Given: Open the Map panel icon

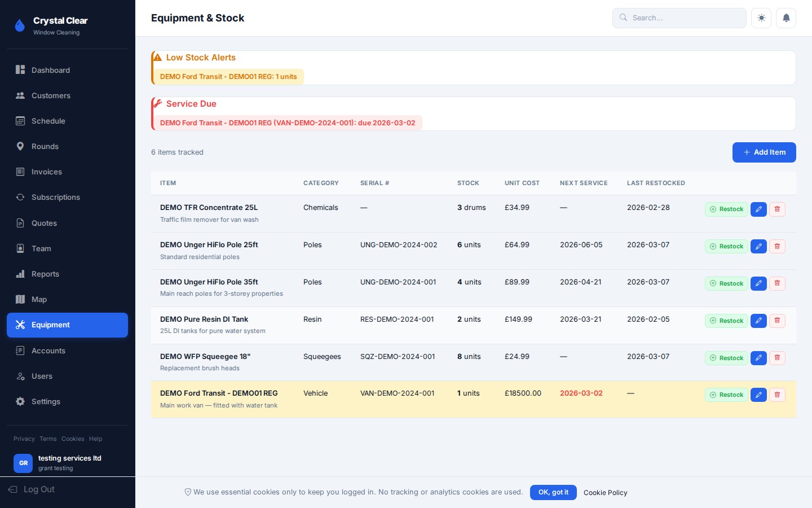Looking at the screenshot, I should [20, 299].
